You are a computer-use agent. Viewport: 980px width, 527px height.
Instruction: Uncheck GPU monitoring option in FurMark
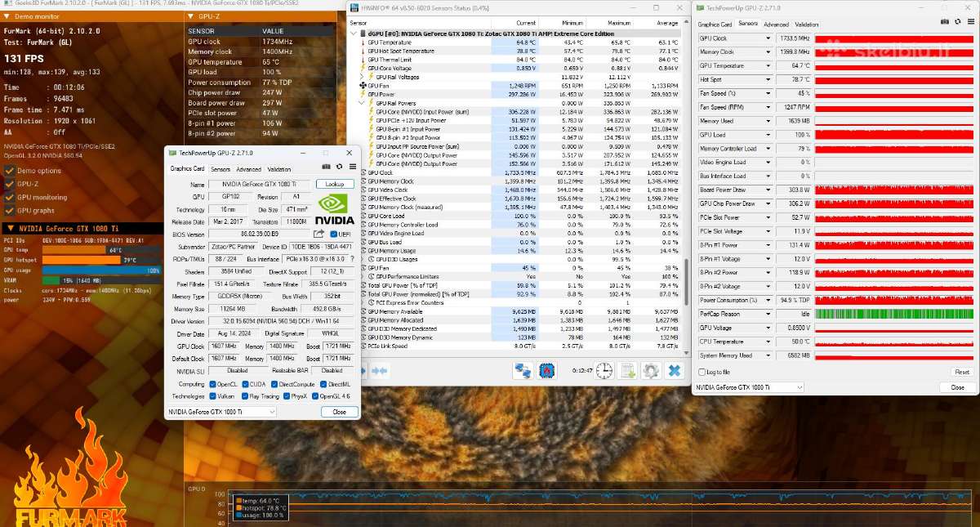(10, 198)
